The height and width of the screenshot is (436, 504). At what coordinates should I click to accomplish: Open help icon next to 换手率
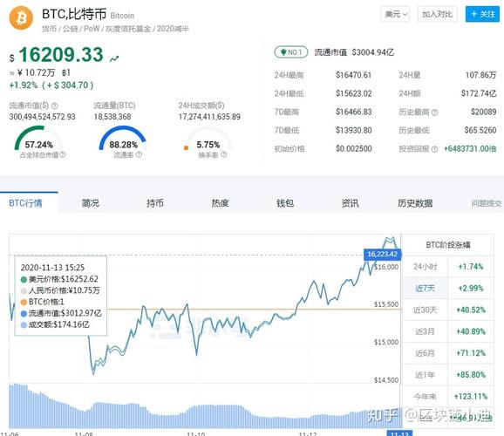224,154
